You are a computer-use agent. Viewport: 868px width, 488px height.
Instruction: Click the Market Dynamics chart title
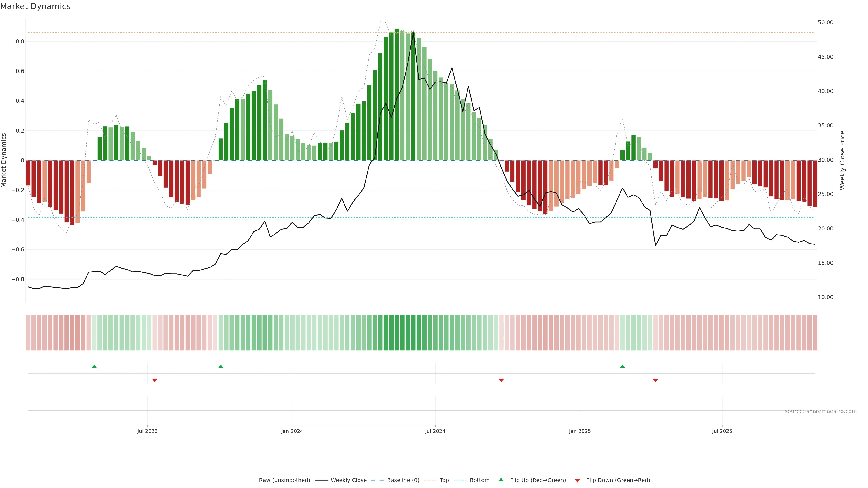coord(35,6)
